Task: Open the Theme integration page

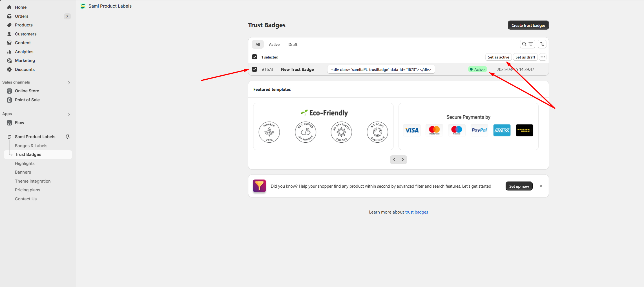Action: 33,181
